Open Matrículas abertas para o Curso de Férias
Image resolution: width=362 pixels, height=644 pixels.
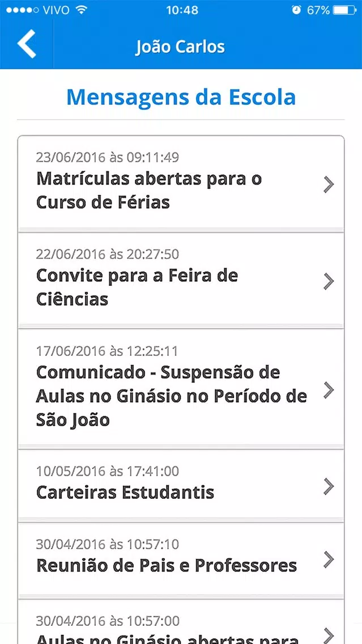[x=181, y=184]
